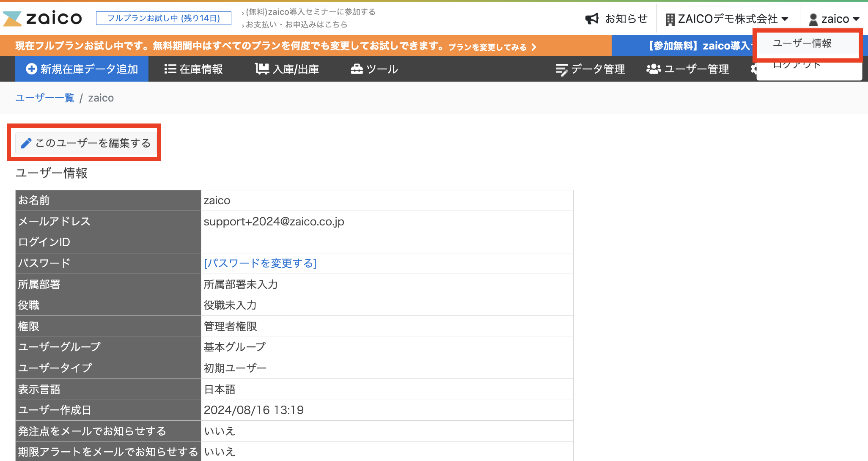This screenshot has height=461, width=868.
Task: Click このユーザーを編集する button
Action: click(86, 143)
